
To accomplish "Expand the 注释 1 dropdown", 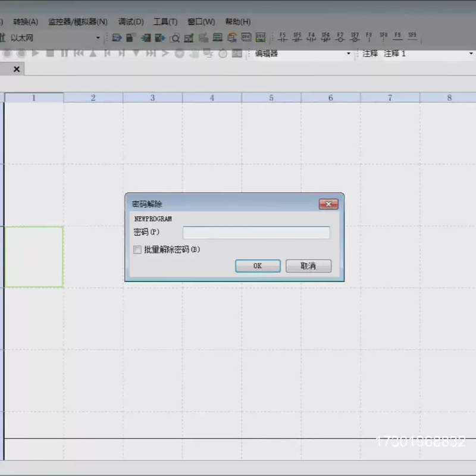I will pos(471,54).
